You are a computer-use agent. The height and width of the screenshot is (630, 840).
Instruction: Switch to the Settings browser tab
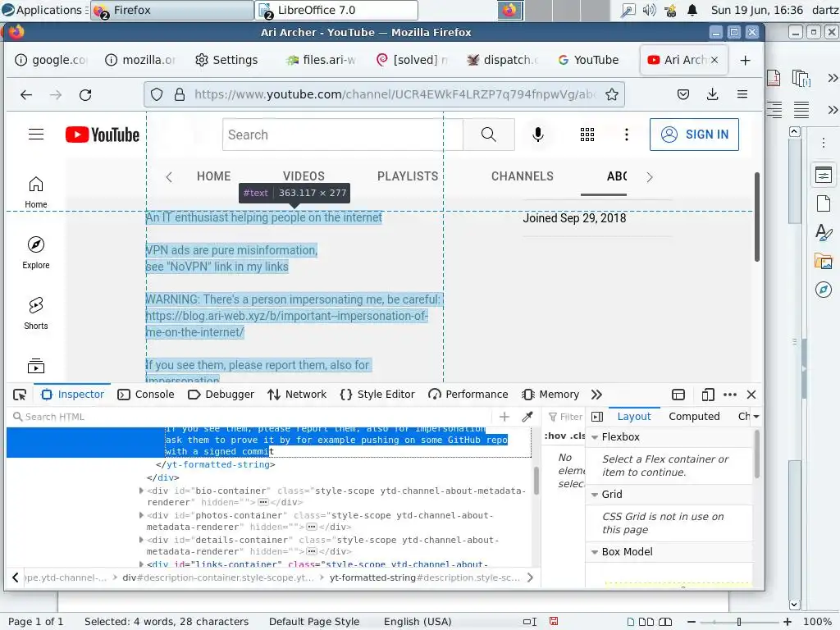[226, 60]
